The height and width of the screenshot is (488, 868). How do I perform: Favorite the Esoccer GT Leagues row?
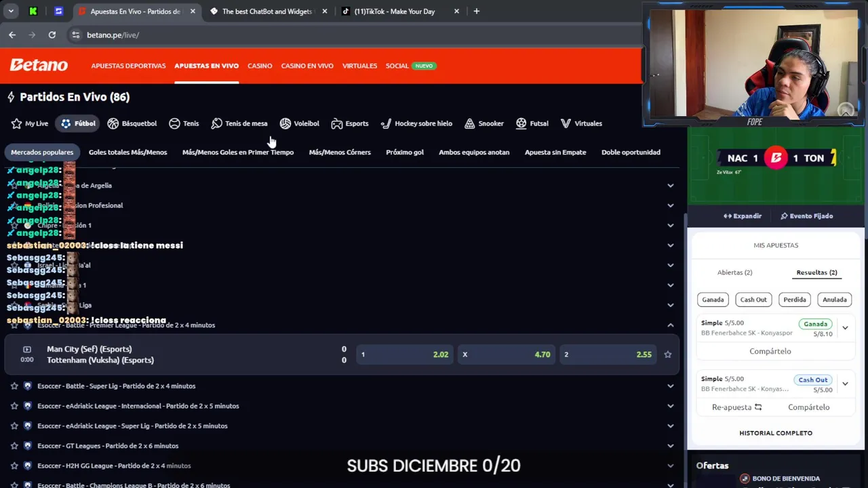click(x=14, y=446)
